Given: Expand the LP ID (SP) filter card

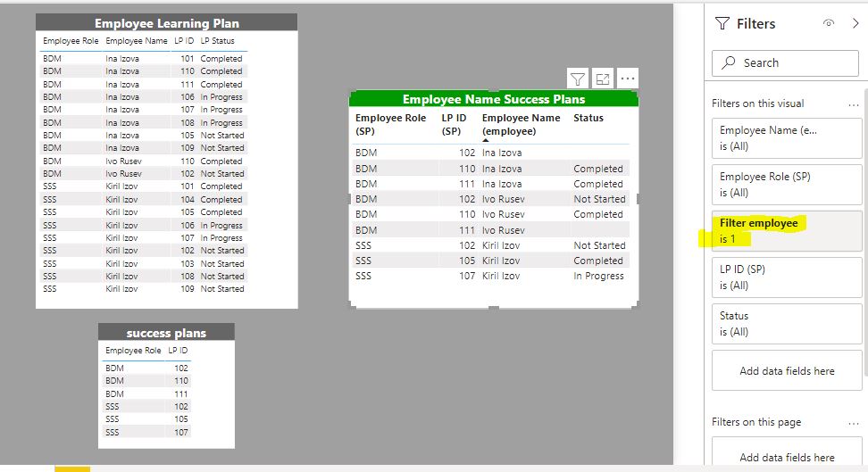Looking at the screenshot, I should coord(787,277).
